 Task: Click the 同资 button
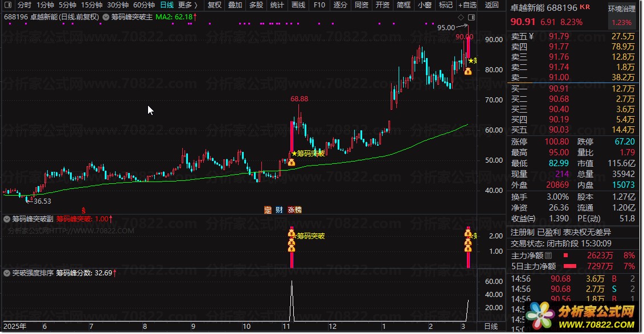tap(362, 5)
